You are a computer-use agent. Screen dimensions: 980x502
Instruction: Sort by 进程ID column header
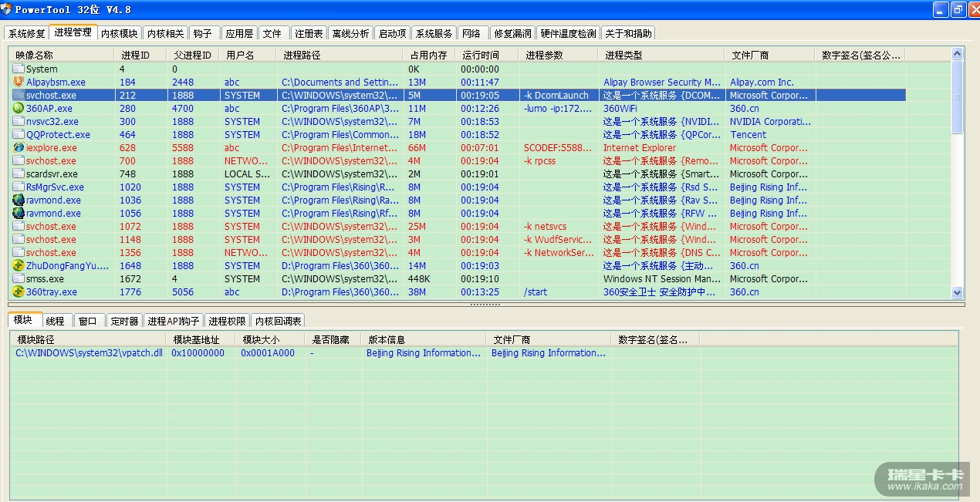[x=136, y=56]
